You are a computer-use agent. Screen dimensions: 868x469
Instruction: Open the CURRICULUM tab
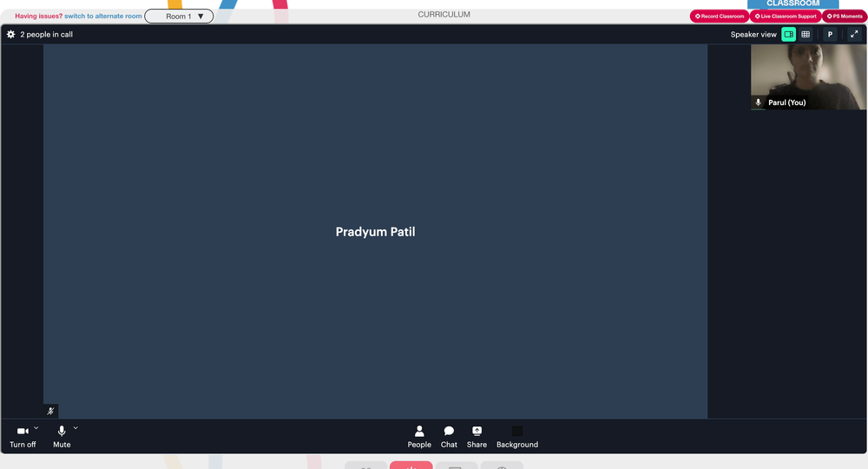[x=444, y=15]
